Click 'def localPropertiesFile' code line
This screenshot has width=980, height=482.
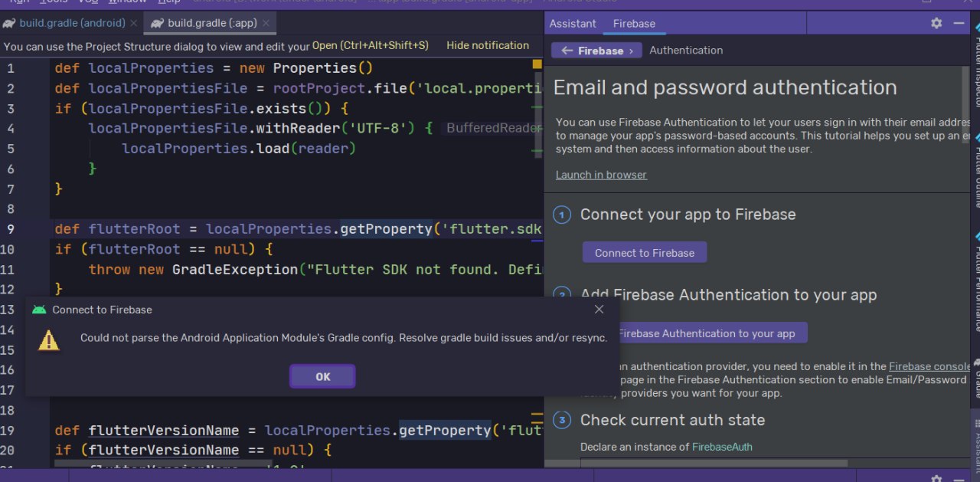(x=299, y=88)
